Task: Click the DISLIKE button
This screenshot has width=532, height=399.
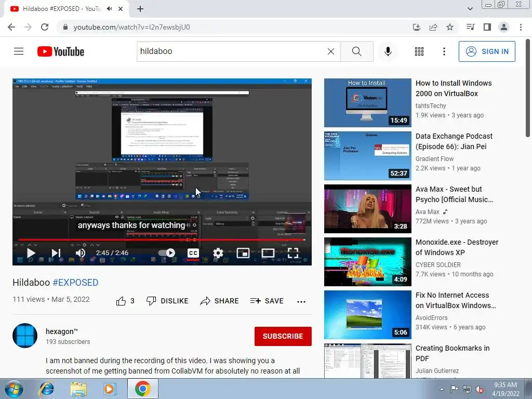Action: tap(167, 301)
